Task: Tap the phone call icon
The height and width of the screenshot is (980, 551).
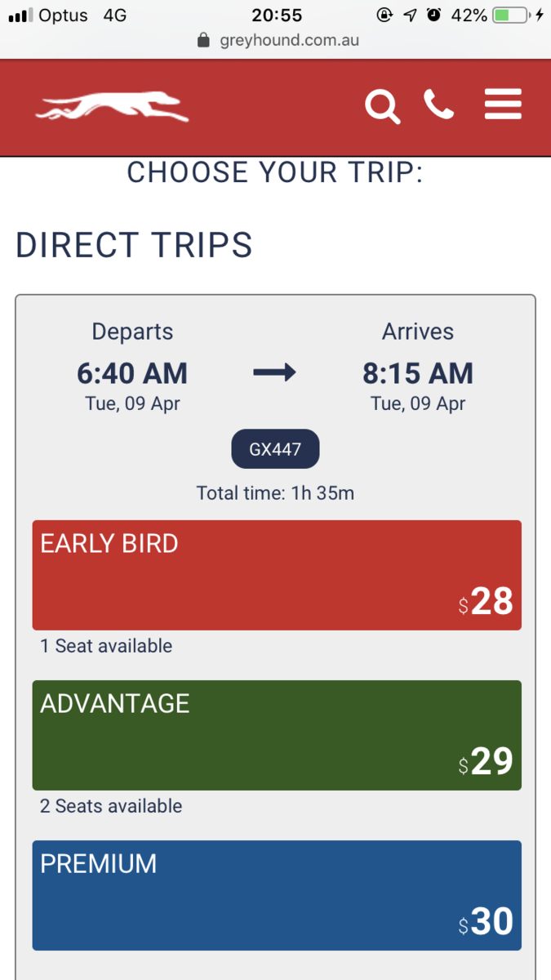Action: coord(438,105)
